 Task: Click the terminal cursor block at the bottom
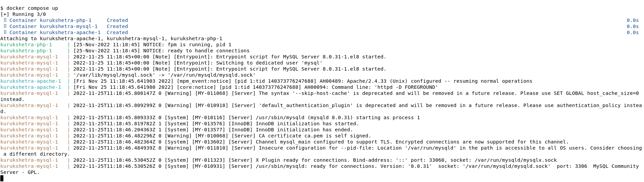coord(2,178)
